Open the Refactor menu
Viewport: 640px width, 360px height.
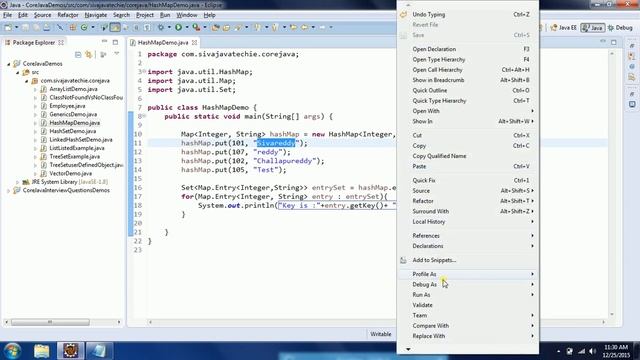coord(68,15)
